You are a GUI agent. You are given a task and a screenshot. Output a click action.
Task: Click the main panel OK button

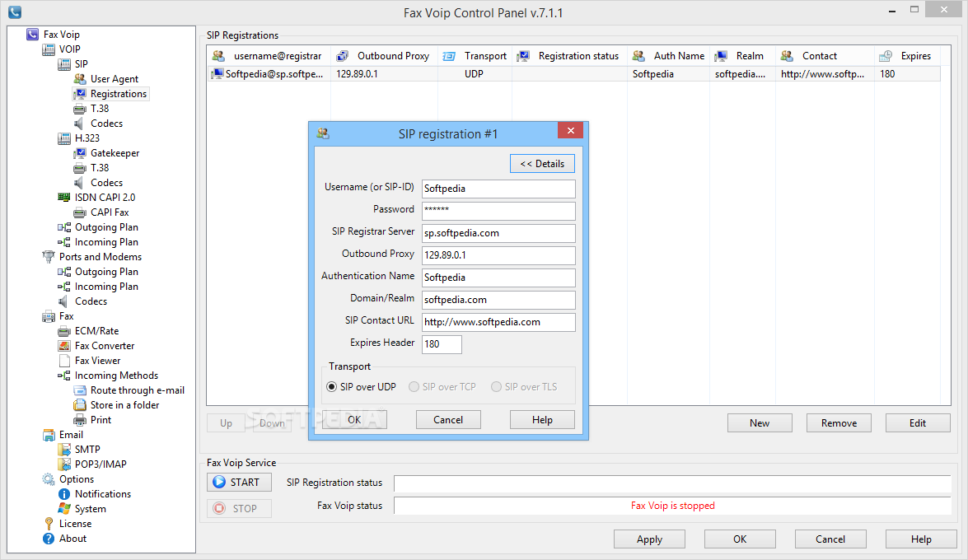click(x=740, y=539)
